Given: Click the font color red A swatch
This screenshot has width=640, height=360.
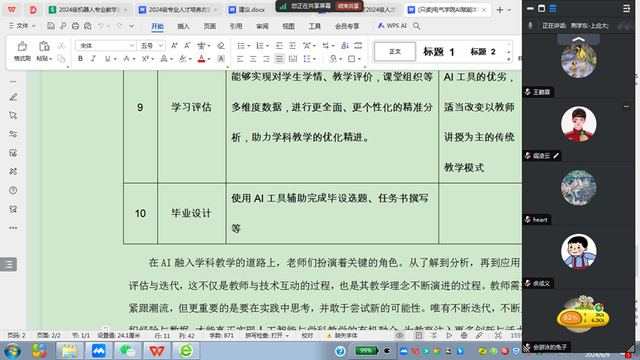Looking at the screenshot, I should [201, 59].
